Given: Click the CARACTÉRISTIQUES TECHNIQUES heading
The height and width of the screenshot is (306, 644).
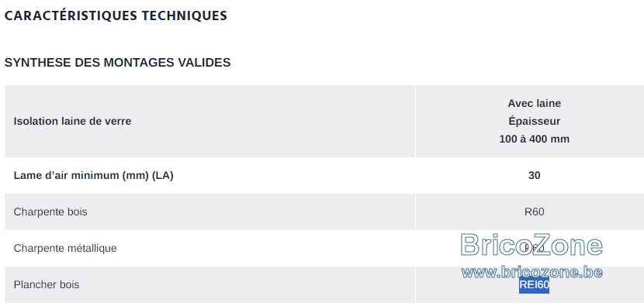Looking at the screenshot, I should coord(116,15).
